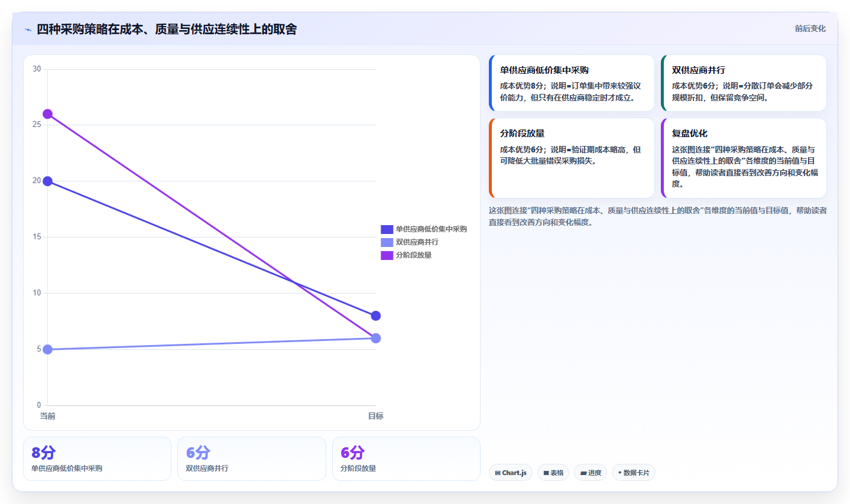850x504 pixels.
Task: Click the y-axis value 10
Action: coord(37,293)
